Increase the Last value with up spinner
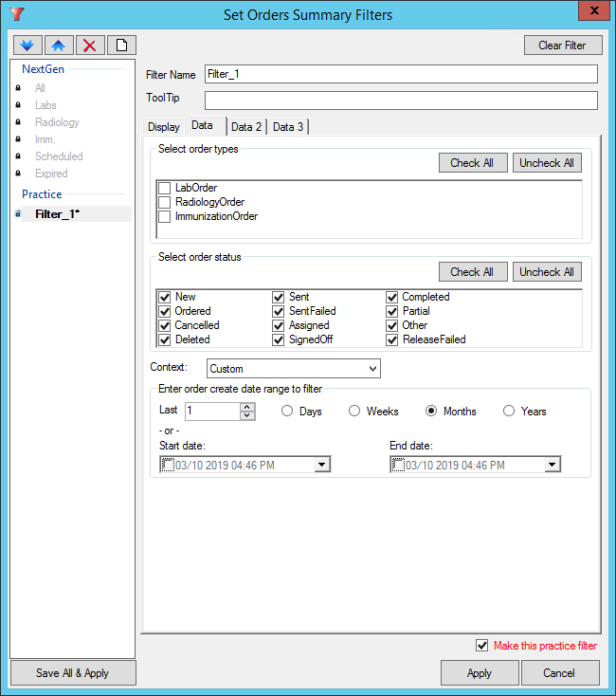This screenshot has height=696, width=616. pos(247,407)
